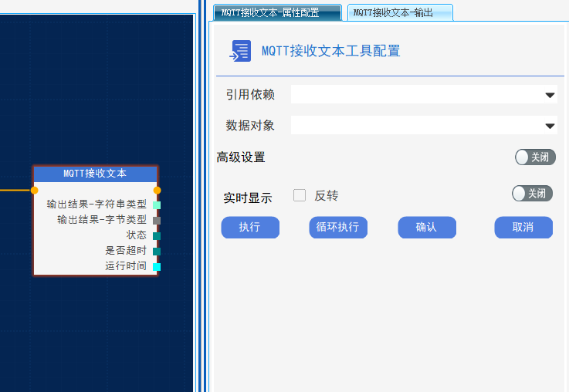Click the 运行时间 cyan output port
Screen dimensions: 569x392
pos(157,267)
